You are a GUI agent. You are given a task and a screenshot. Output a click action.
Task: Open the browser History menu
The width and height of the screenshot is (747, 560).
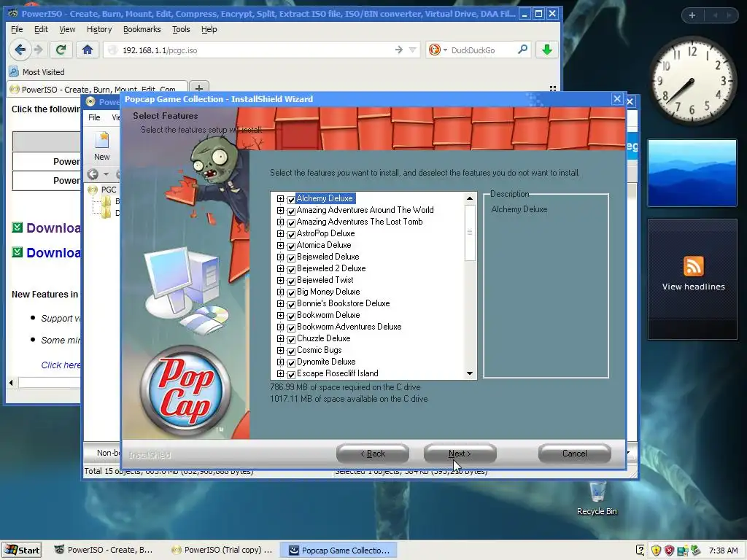coord(99,29)
